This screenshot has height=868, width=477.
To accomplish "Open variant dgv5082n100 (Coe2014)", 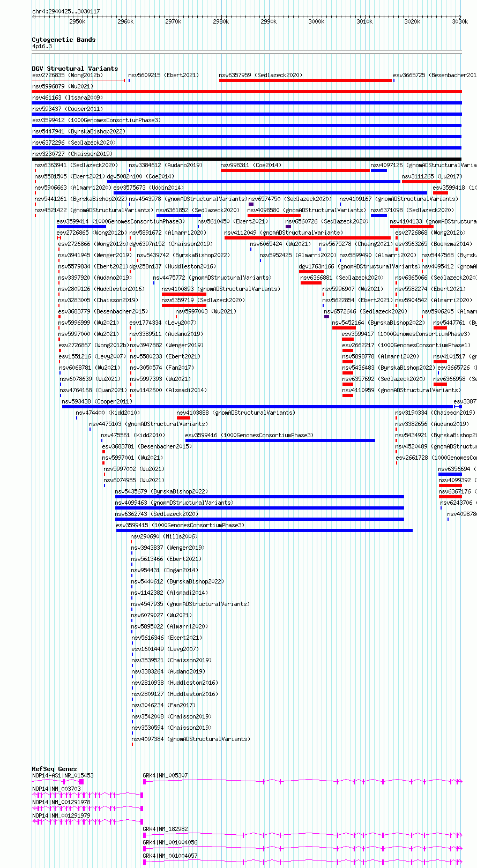I will pos(140,177).
